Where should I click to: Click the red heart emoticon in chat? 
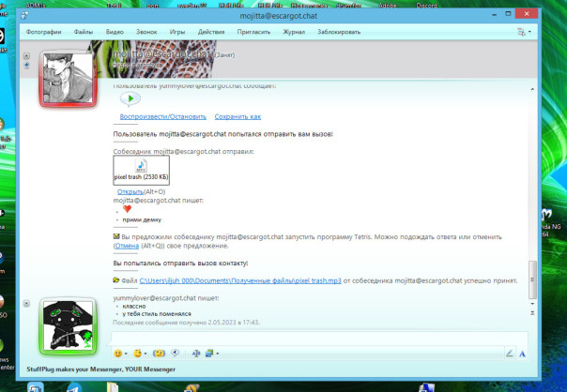pos(128,209)
